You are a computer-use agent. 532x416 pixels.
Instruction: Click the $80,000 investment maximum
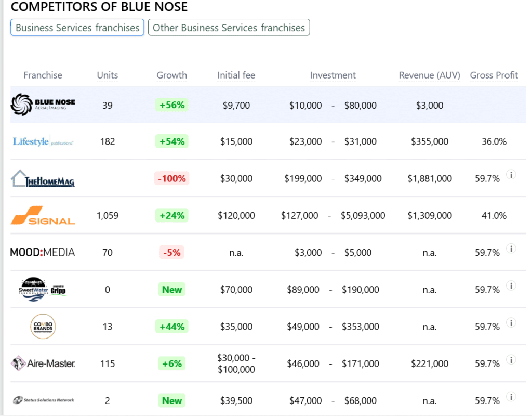(361, 105)
